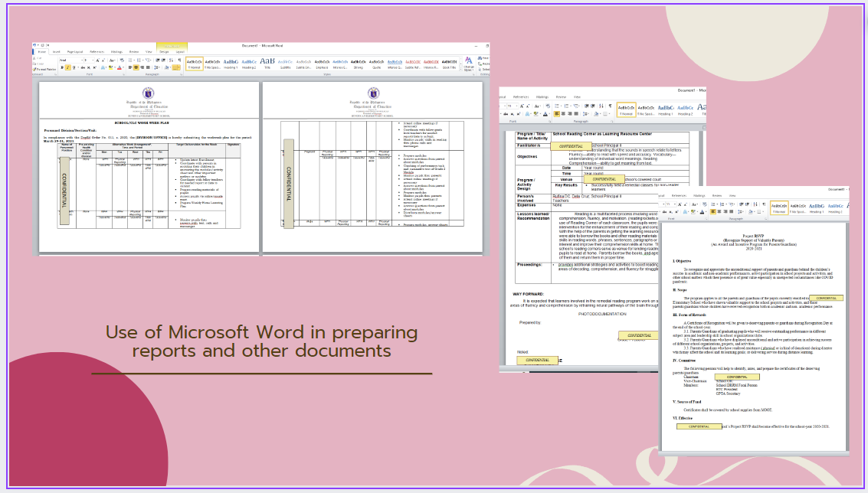Apply the Heading 1 style in the Work Week Plan window
The image size is (868, 493).
coord(231,64)
